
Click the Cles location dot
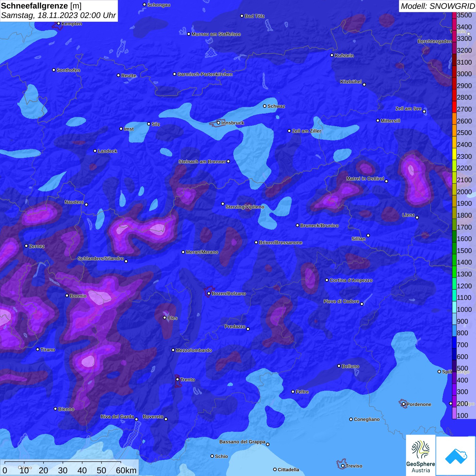click(x=165, y=318)
